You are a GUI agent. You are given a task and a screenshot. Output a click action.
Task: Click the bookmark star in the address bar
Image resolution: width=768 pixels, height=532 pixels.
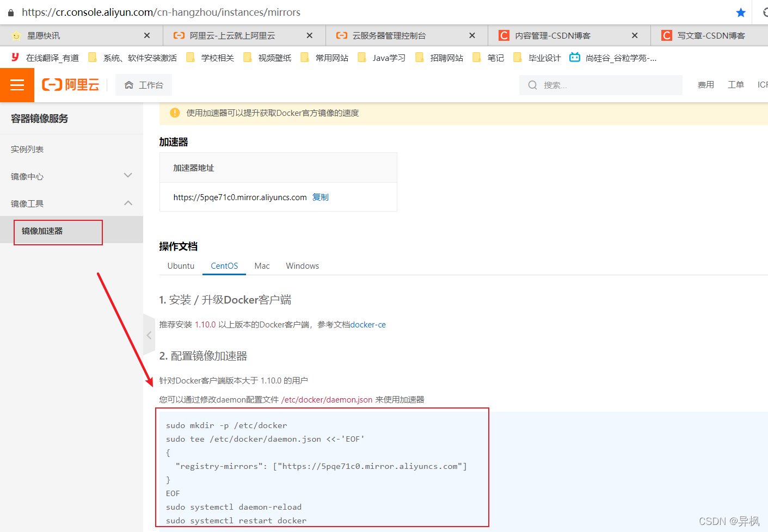pos(740,12)
